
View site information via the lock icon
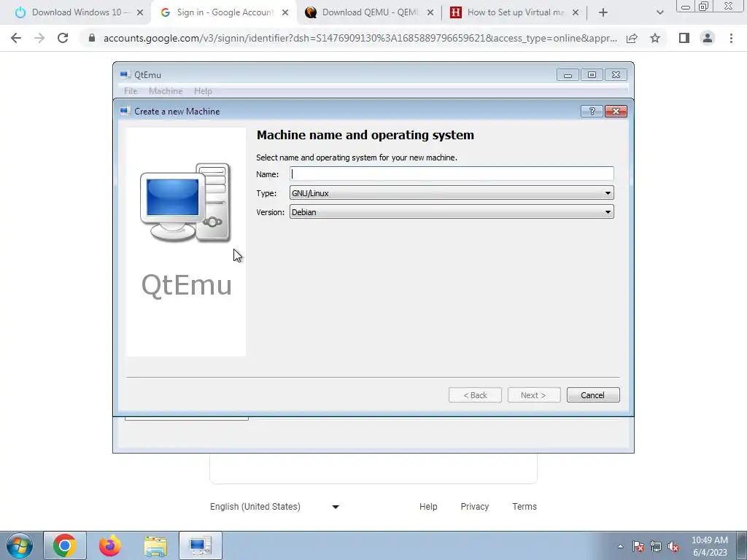tap(91, 38)
